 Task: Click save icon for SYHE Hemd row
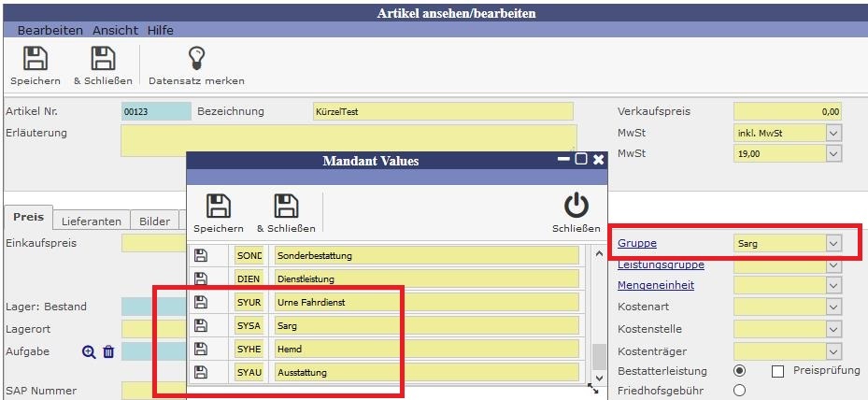click(x=198, y=349)
